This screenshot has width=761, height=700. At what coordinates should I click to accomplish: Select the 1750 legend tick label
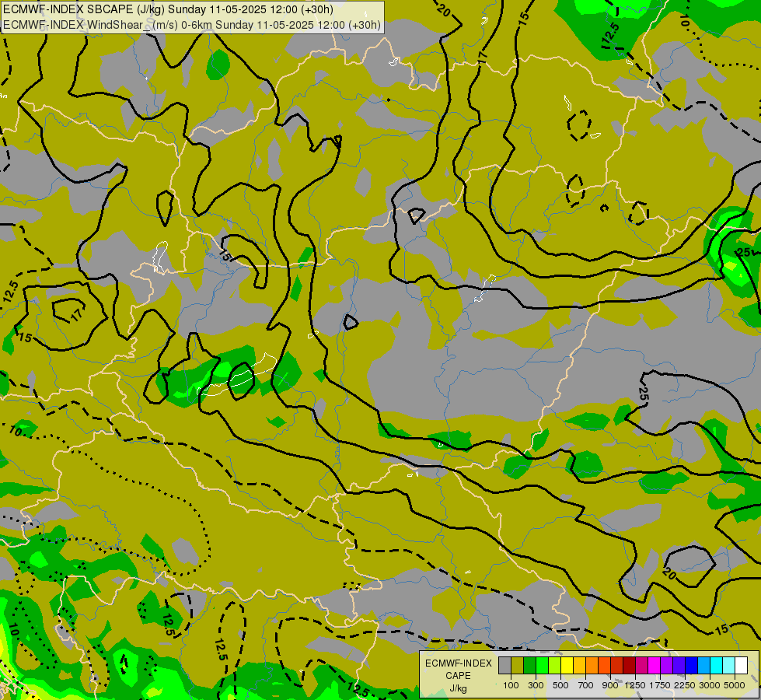pyautogui.click(x=660, y=685)
